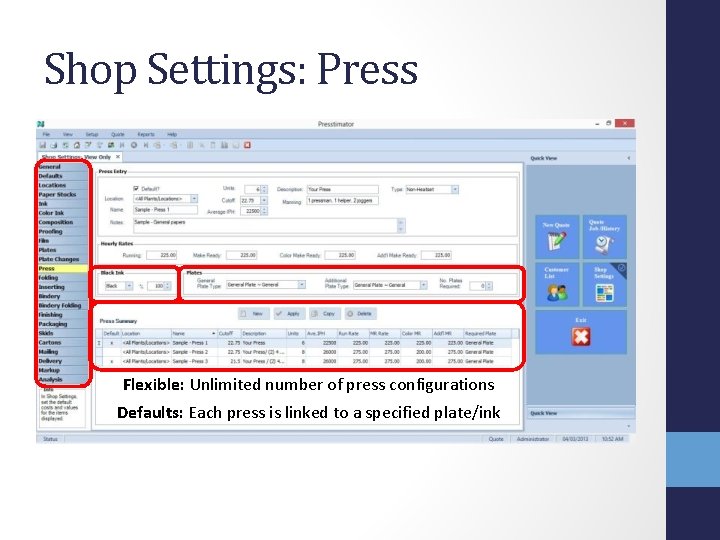Click the round circle icon in toolbar
The image size is (720, 540).
point(134,145)
